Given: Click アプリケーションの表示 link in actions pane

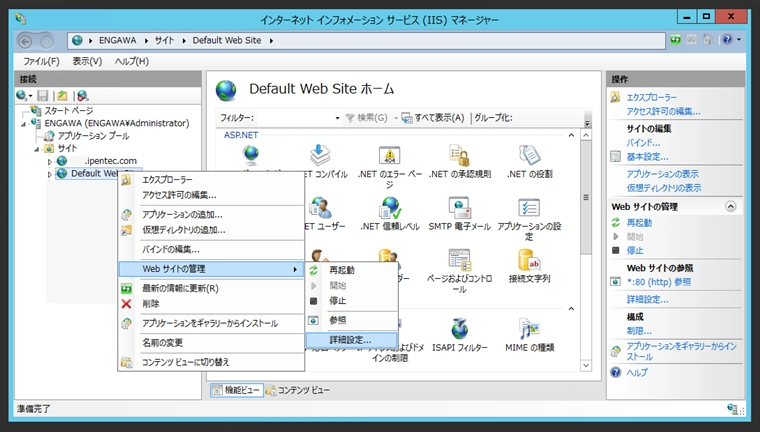Looking at the screenshot, I should click(x=663, y=174).
